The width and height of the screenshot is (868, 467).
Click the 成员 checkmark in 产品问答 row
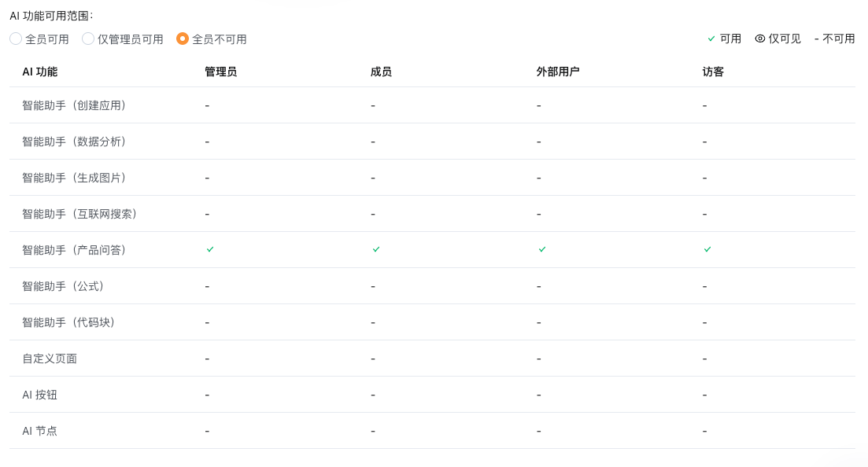pos(376,249)
